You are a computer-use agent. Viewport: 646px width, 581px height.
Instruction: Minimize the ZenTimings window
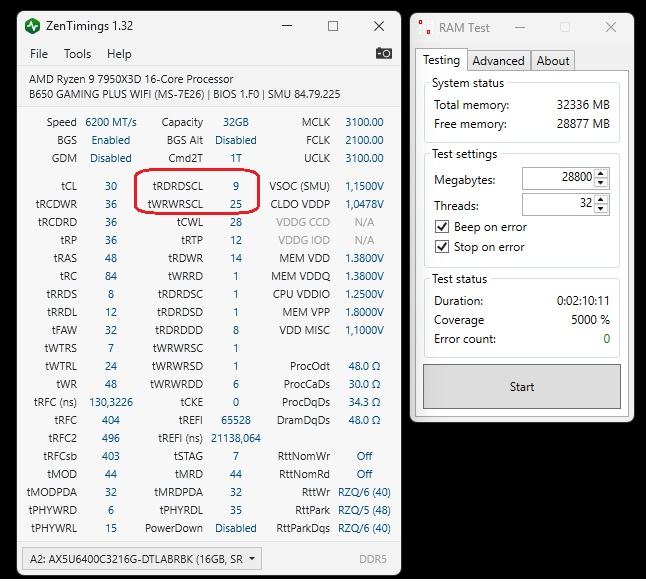pyautogui.click(x=287, y=26)
